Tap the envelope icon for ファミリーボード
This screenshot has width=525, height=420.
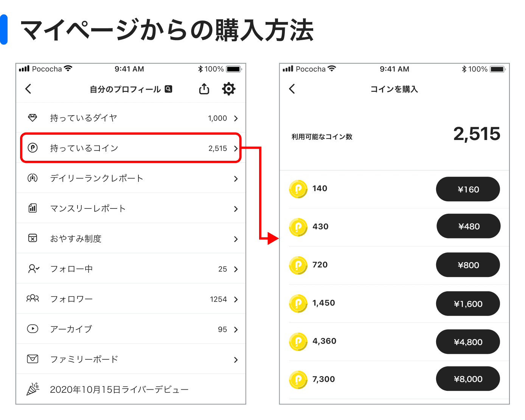click(x=33, y=359)
